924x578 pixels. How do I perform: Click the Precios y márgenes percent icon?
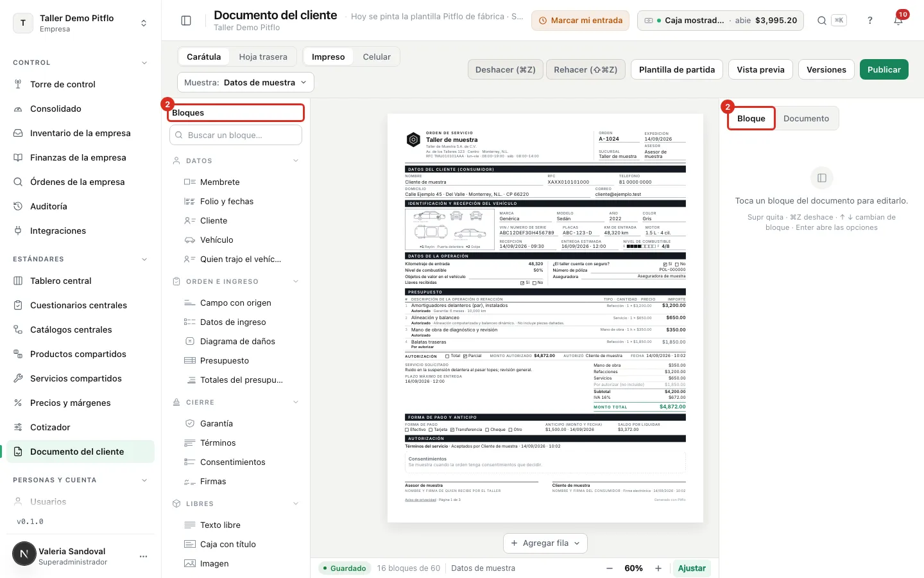pos(18,403)
